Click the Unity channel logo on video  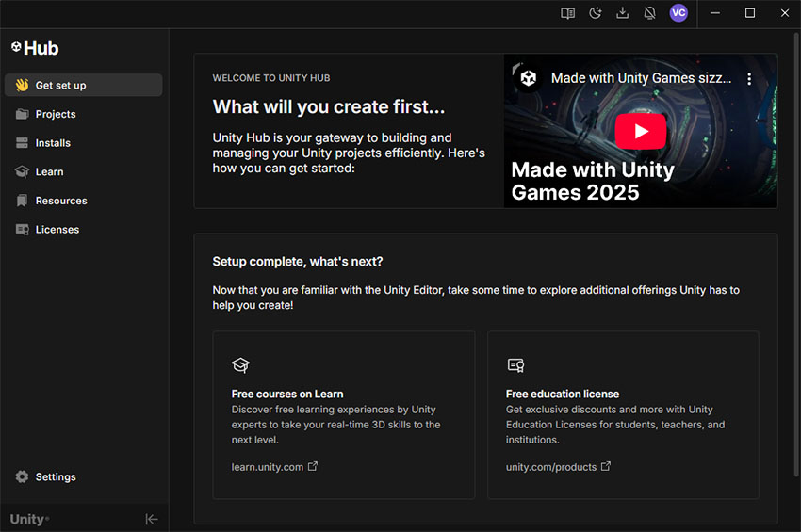point(529,78)
